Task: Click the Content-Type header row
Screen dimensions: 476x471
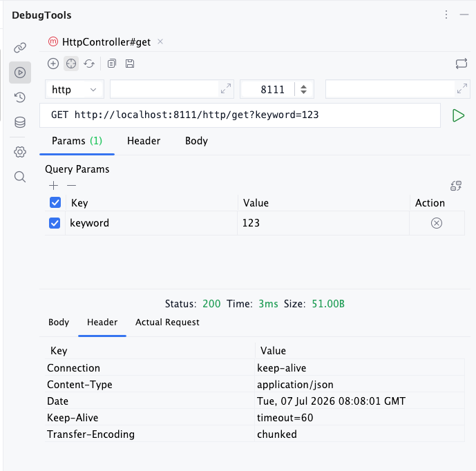Action: pyautogui.click(x=255, y=385)
